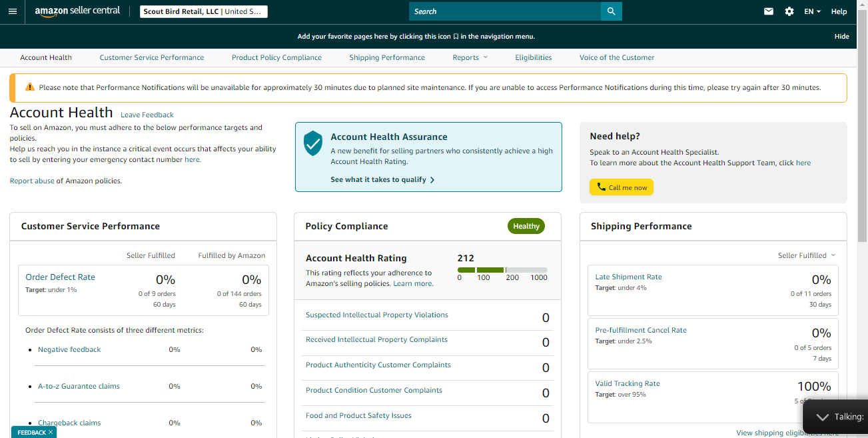Click the Learn more link under rating
The width and height of the screenshot is (868, 438).
coord(412,283)
